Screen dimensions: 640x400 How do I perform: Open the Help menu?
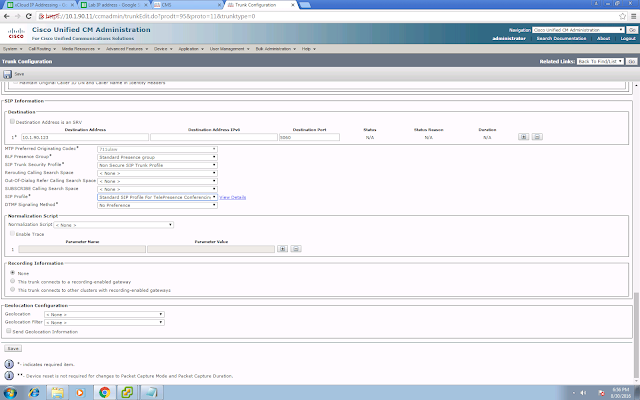pos(309,49)
